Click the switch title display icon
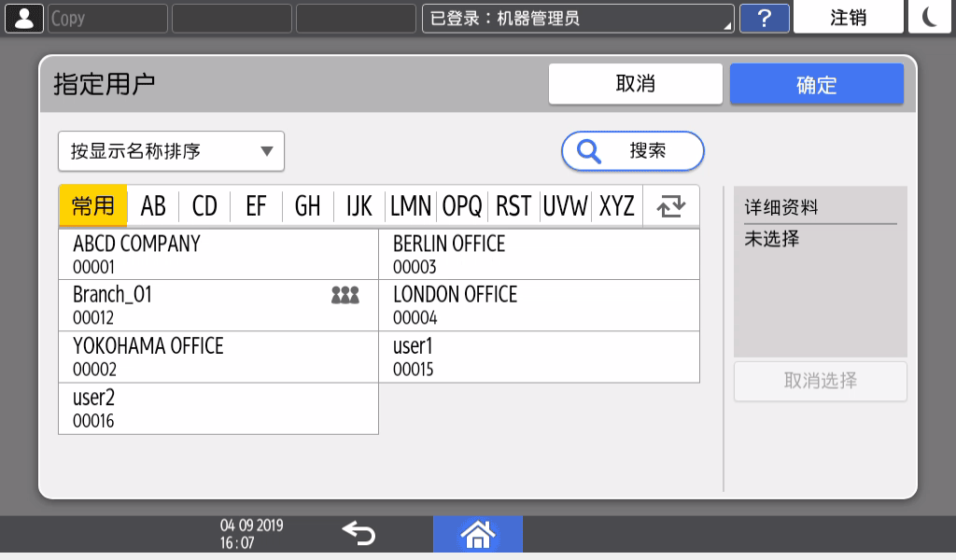The height and width of the screenshot is (560, 956). pos(670,206)
